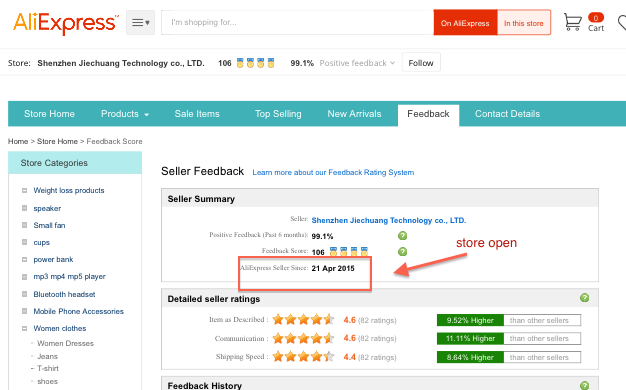
Task: Go to Store Home tab
Action: (49, 114)
